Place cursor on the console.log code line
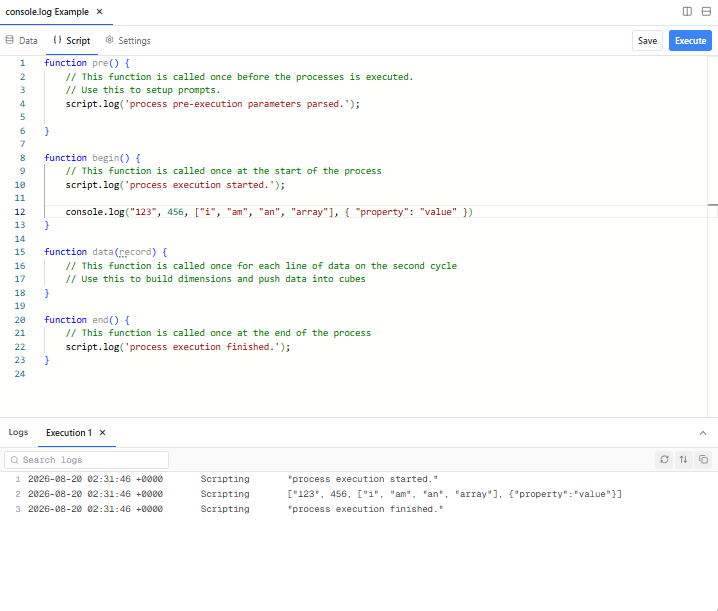Image resolution: width=718 pixels, height=611 pixels. tap(269, 212)
